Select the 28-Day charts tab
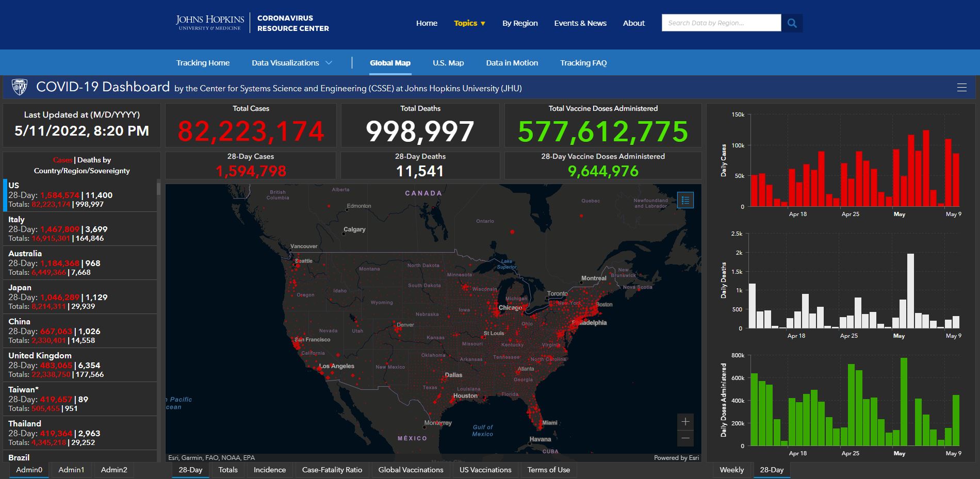The image size is (980, 479). click(772, 470)
